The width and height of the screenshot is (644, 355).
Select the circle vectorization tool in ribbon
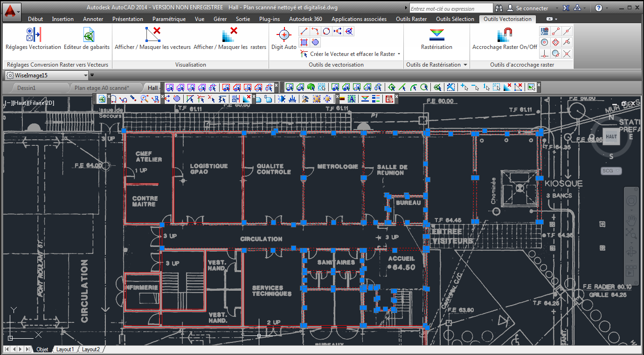click(326, 31)
